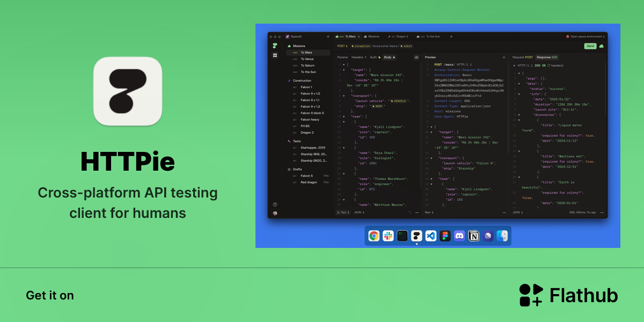The image size is (644, 322).
Task: Click the code snippet icon beside Body
Action: (x=416, y=57)
